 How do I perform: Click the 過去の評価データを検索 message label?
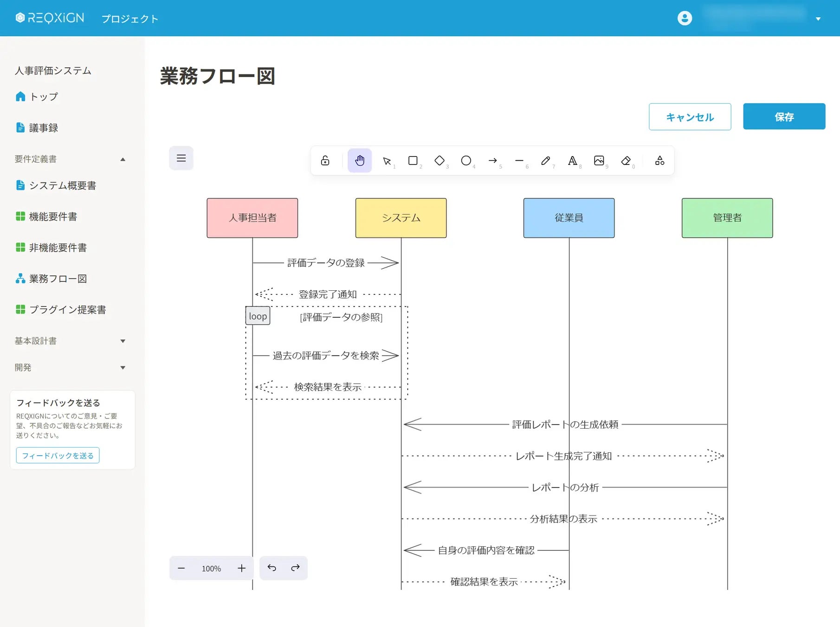pyautogui.click(x=326, y=356)
